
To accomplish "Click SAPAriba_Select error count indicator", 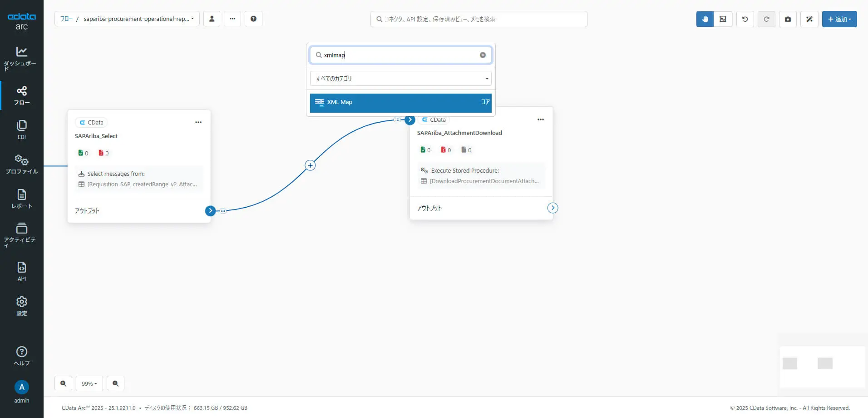I will [x=104, y=153].
